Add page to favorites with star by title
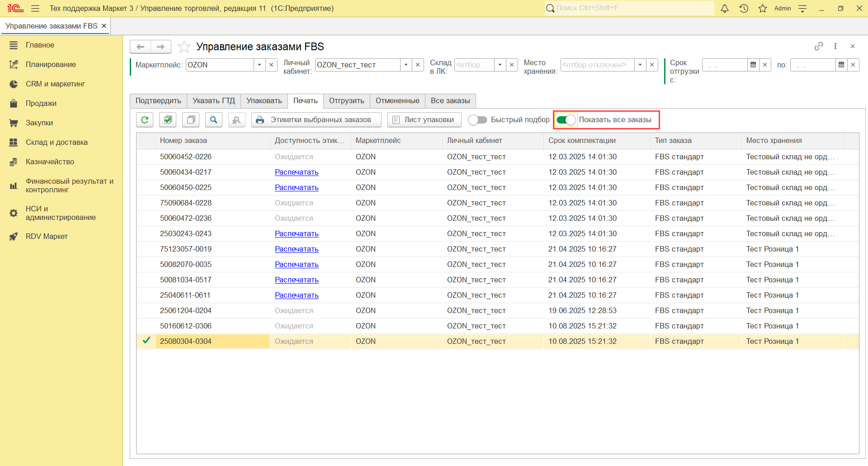The height and width of the screenshot is (466, 868). coord(184,47)
